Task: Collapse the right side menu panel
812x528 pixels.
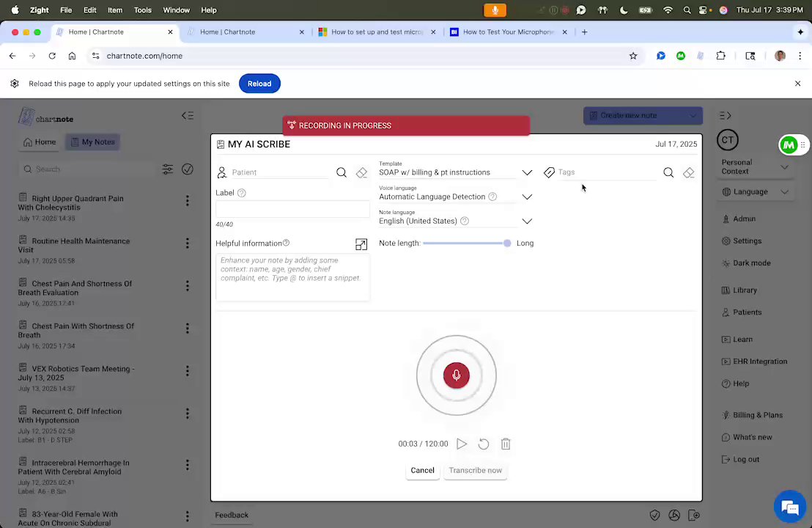Action: pos(725,116)
